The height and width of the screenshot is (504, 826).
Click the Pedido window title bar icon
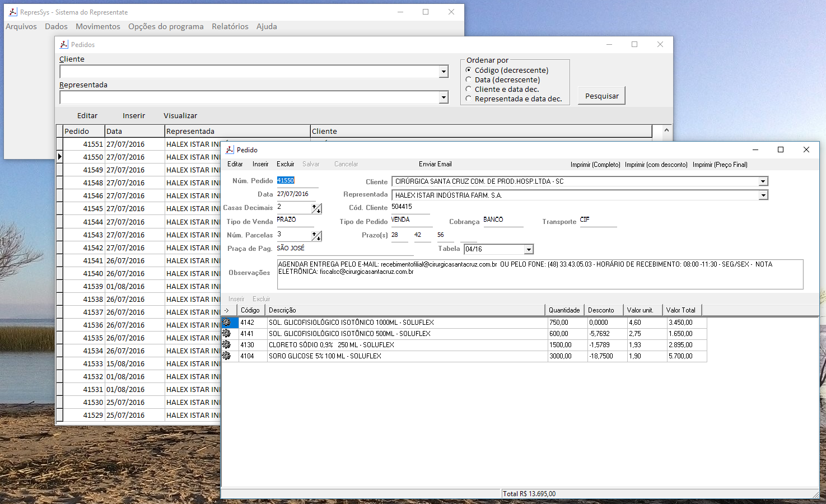coord(230,150)
